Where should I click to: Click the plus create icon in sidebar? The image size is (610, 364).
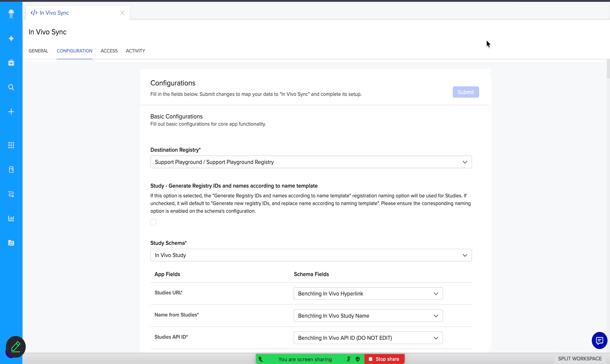click(11, 112)
